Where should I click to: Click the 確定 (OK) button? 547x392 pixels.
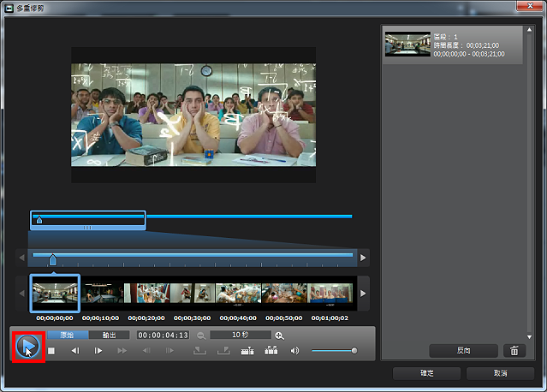(426, 373)
